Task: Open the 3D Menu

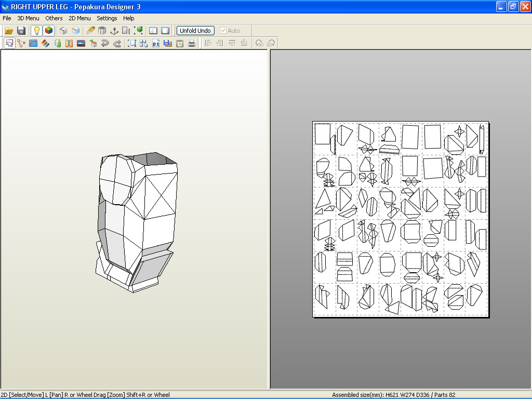Action: 28,18
